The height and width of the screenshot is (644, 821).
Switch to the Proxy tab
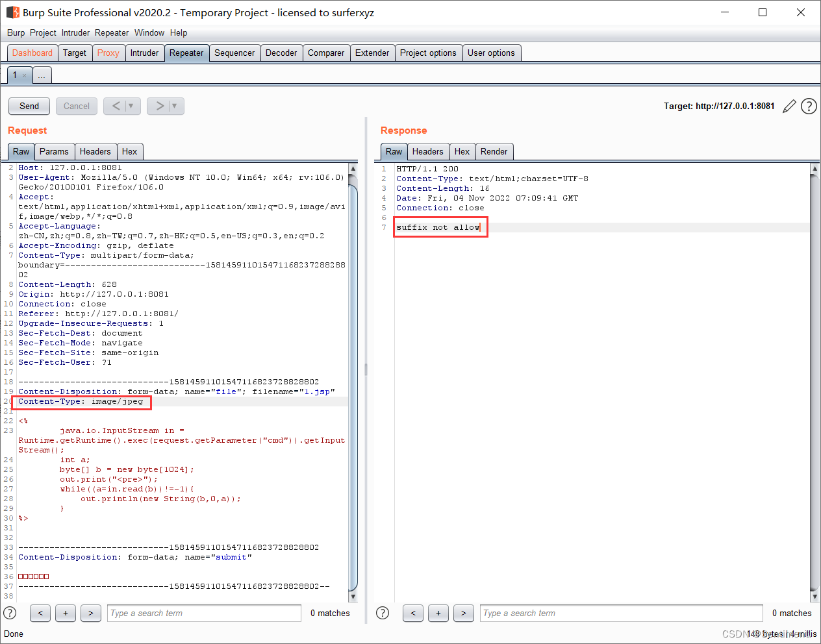(108, 53)
